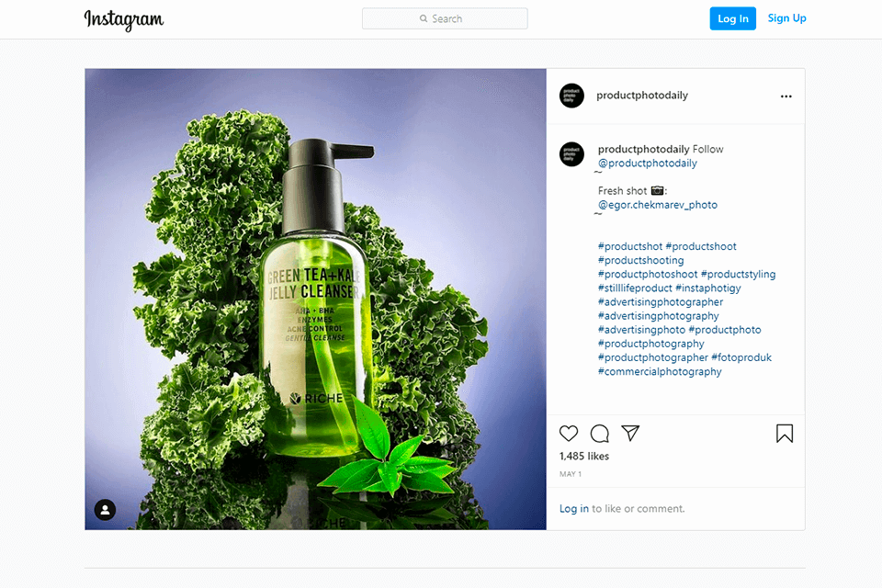Open comments with the speech bubble icon
Viewport: 882px width, 588px height.
(600, 434)
